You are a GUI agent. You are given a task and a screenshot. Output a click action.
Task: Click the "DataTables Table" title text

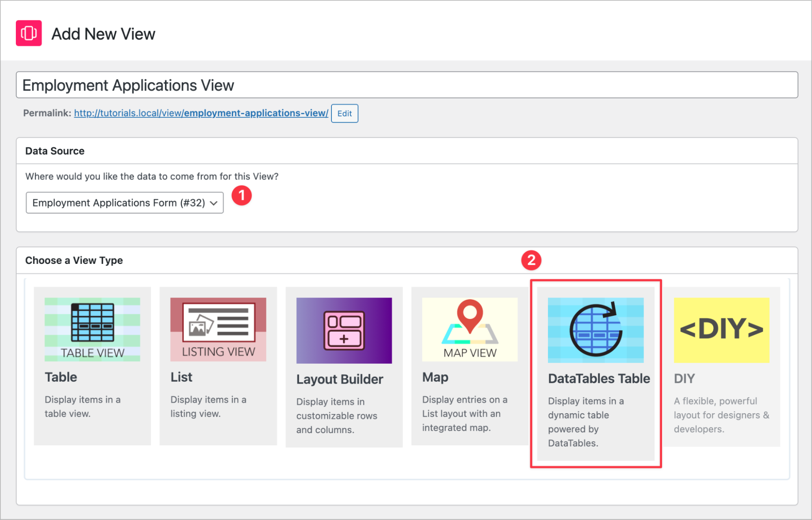tap(599, 378)
